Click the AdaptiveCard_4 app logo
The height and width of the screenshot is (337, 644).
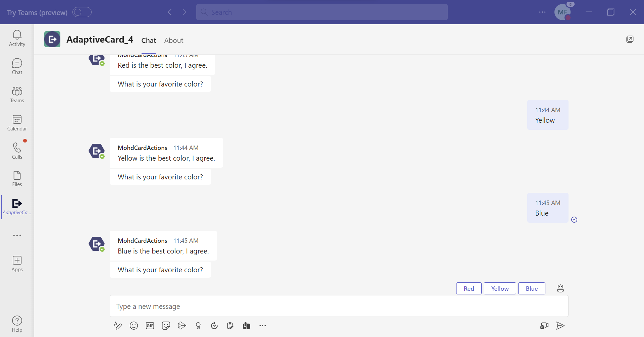pos(52,39)
